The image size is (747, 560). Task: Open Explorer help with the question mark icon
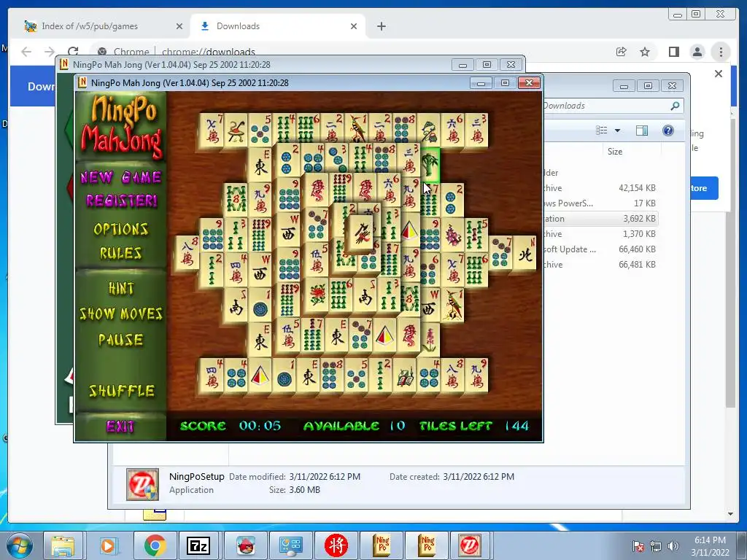click(x=668, y=131)
